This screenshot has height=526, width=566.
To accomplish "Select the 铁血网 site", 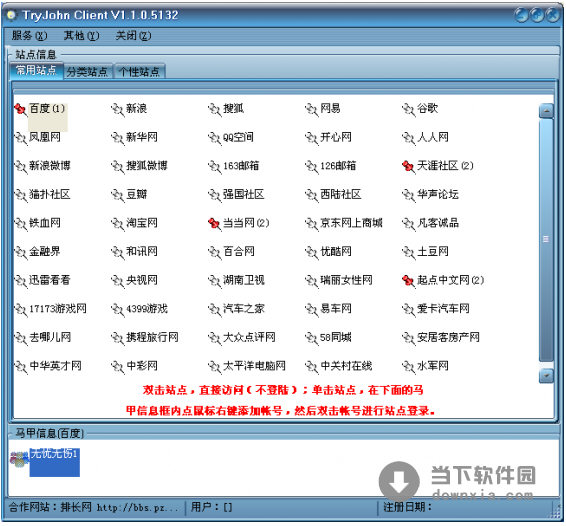I will (x=45, y=223).
